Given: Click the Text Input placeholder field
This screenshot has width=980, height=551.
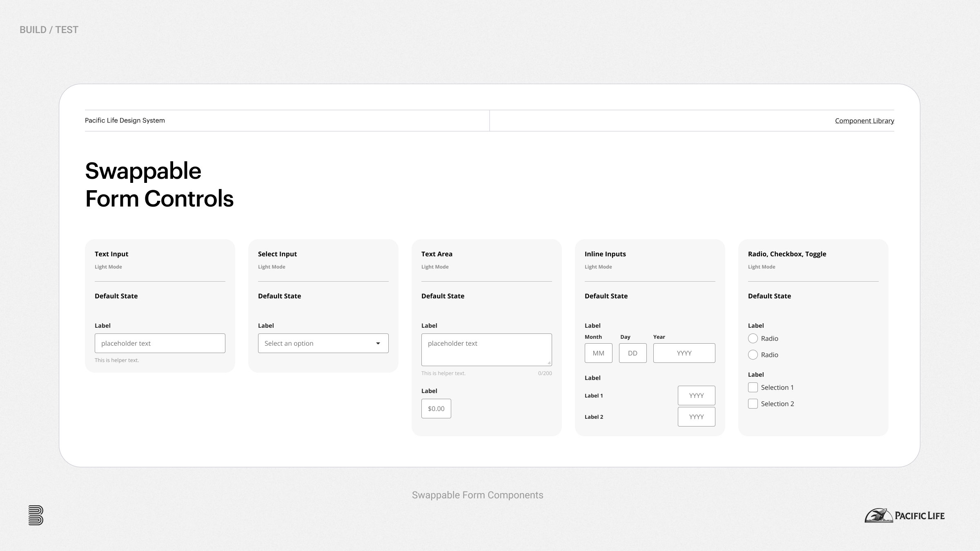Looking at the screenshot, I should (160, 343).
